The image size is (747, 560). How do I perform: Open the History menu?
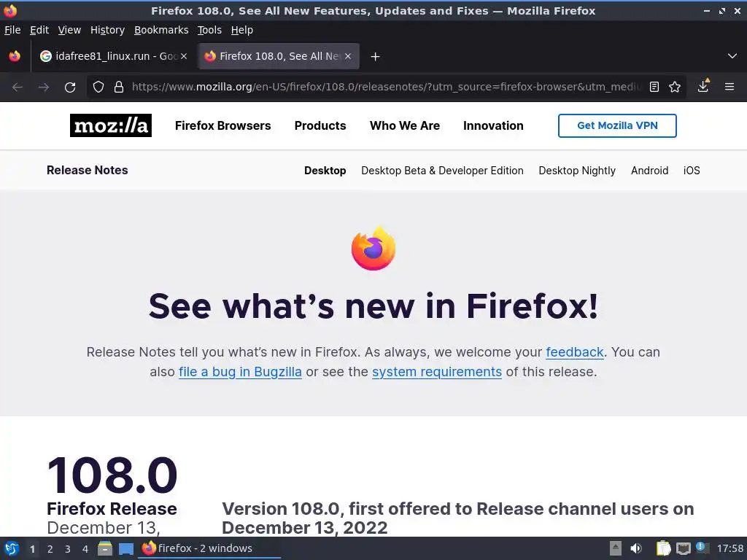(108, 30)
